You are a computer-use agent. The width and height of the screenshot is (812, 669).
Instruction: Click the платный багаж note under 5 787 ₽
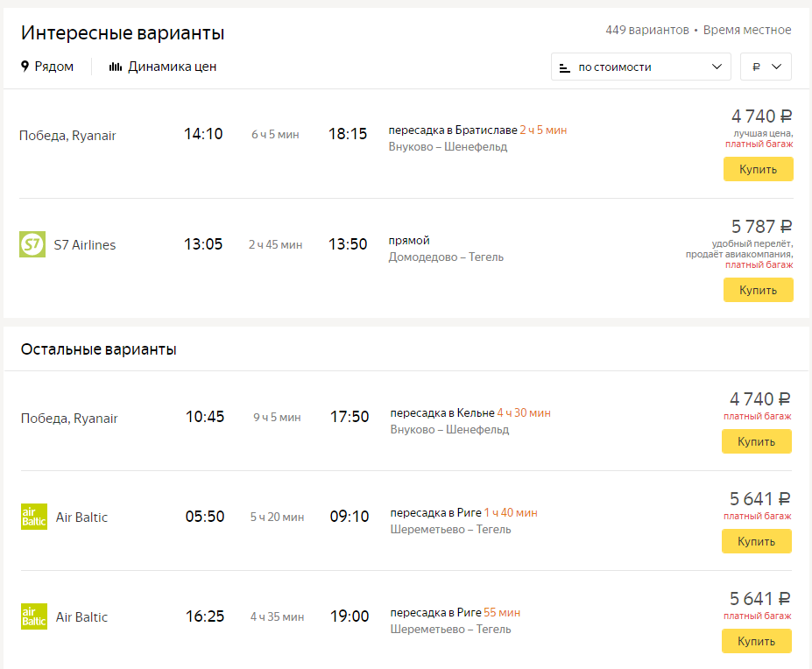pyautogui.click(x=759, y=264)
